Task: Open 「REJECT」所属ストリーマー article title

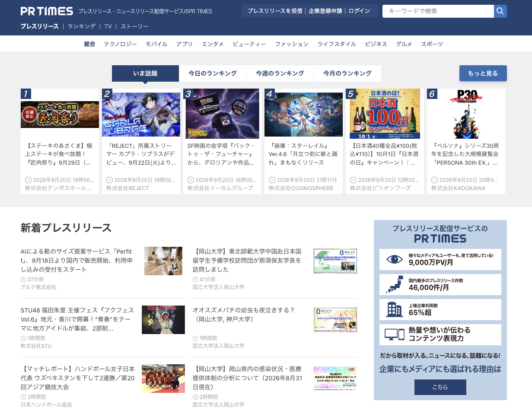Action: [x=141, y=154]
